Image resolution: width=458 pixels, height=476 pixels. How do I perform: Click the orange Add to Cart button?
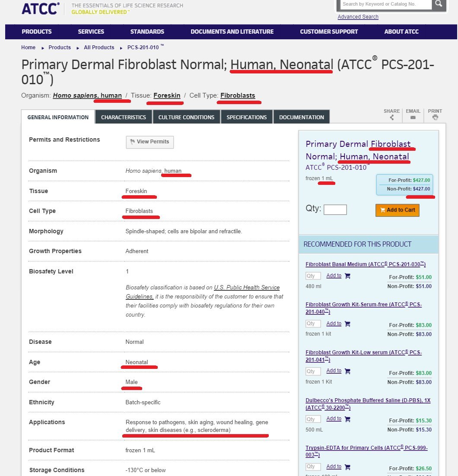397,210
